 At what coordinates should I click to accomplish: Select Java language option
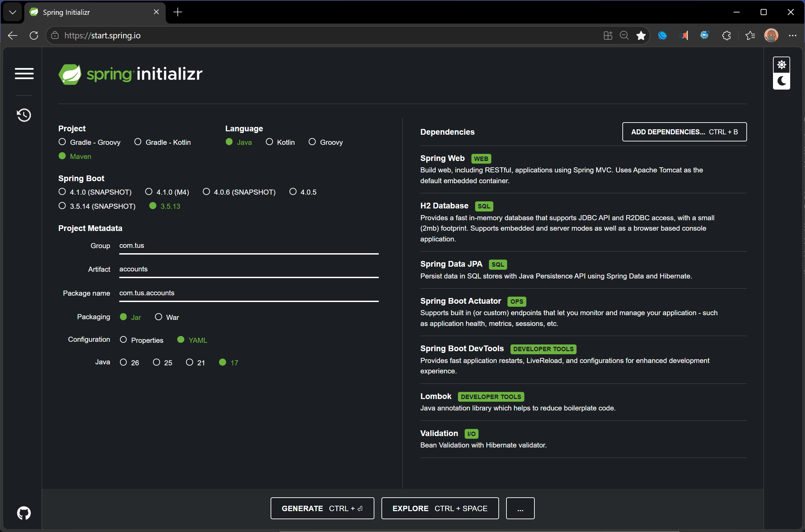pyautogui.click(x=239, y=142)
